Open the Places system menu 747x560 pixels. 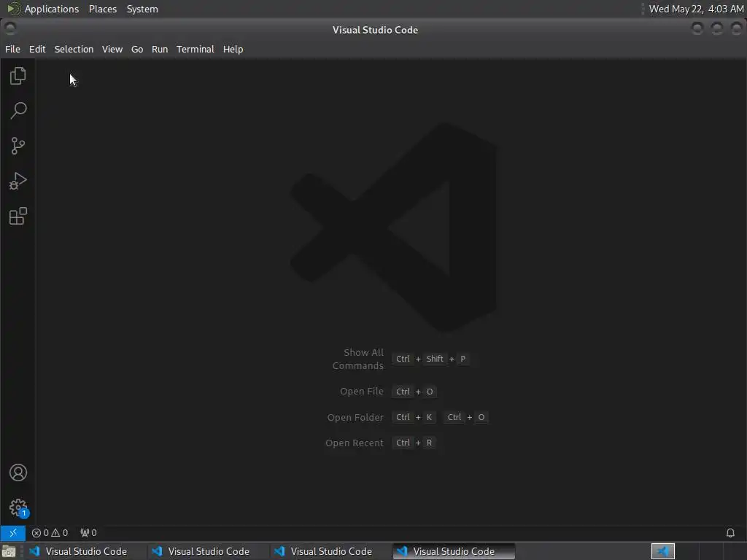coord(102,9)
